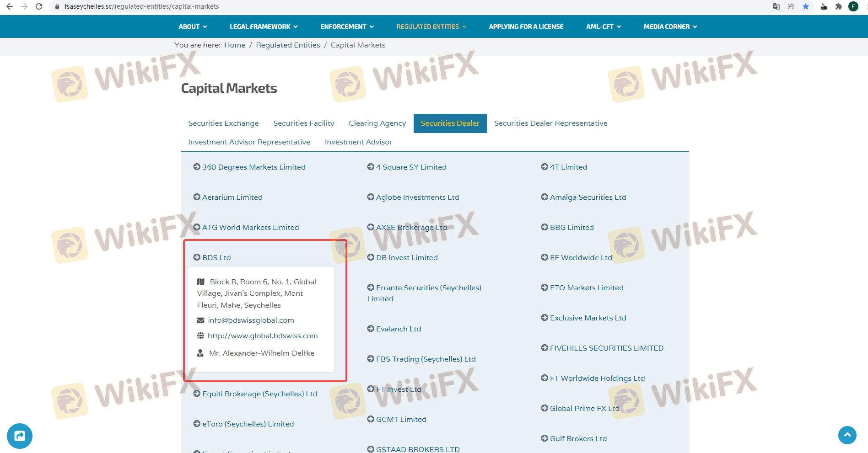
Task: Click the browser back arrow
Action: pyautogui.click(x=10, y=6)
